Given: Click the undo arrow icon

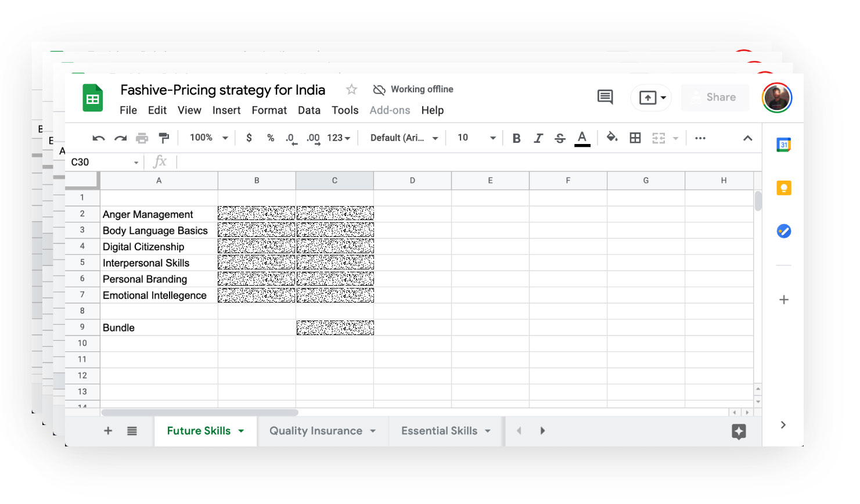Looking at the screenshot, I should (98, 138).
